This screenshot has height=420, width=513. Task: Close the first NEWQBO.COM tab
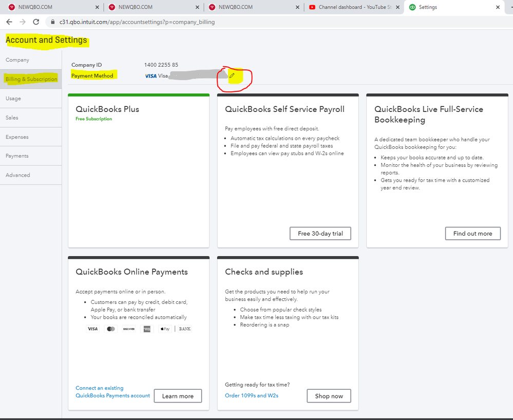coord(97,7)
